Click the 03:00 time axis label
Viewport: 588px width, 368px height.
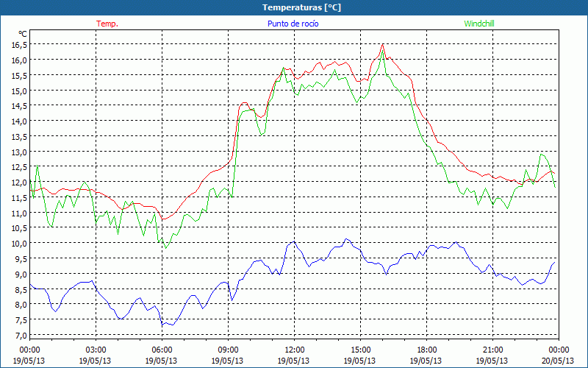[96, 350]
